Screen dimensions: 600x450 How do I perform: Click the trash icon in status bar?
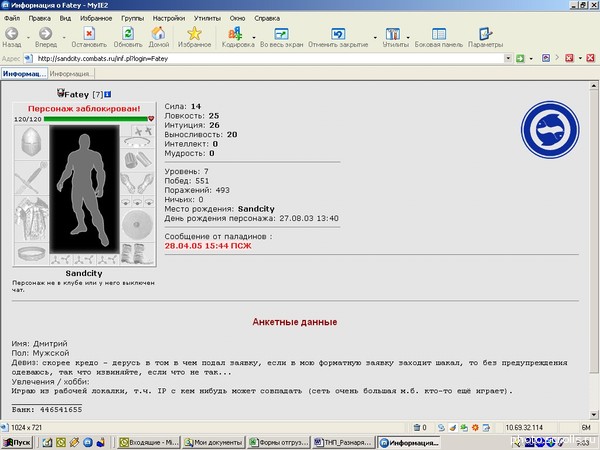pyautogui.click(x=417, y=427)
